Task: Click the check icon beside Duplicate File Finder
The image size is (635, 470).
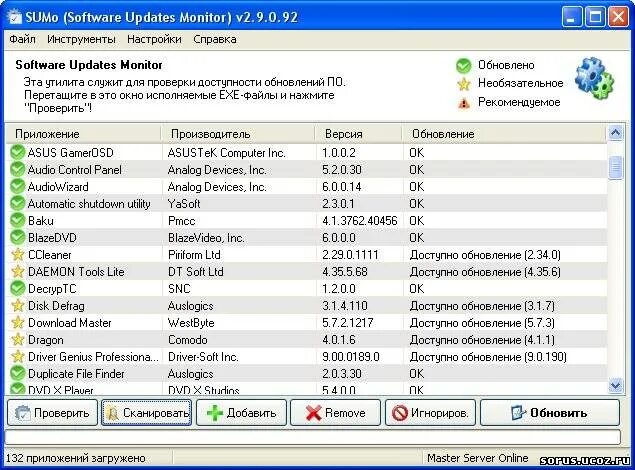Action: (17, 374)
